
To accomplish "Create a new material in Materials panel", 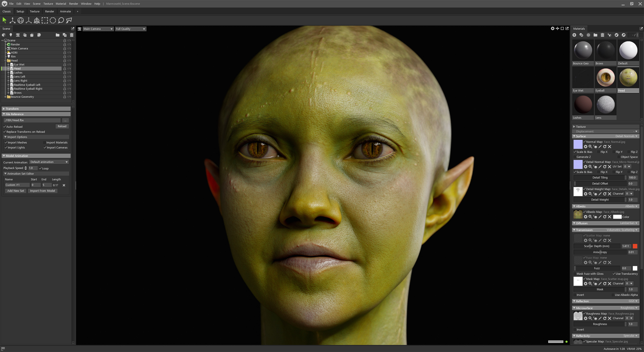I will pyautogui.click(x=574, y=35).
